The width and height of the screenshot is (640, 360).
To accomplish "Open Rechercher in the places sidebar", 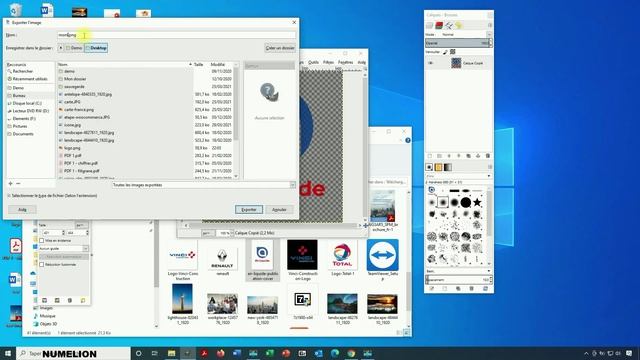I will 22,71.
